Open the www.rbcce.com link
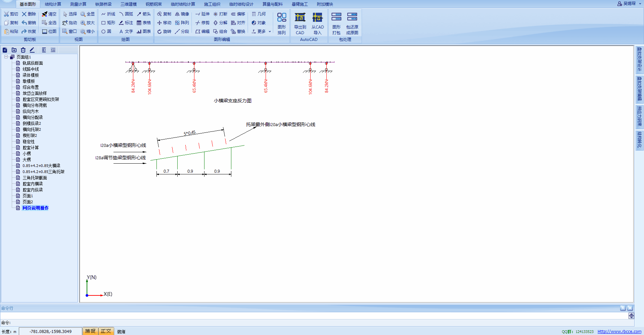The width and height of the screenshot is (644, 335). 619,332
